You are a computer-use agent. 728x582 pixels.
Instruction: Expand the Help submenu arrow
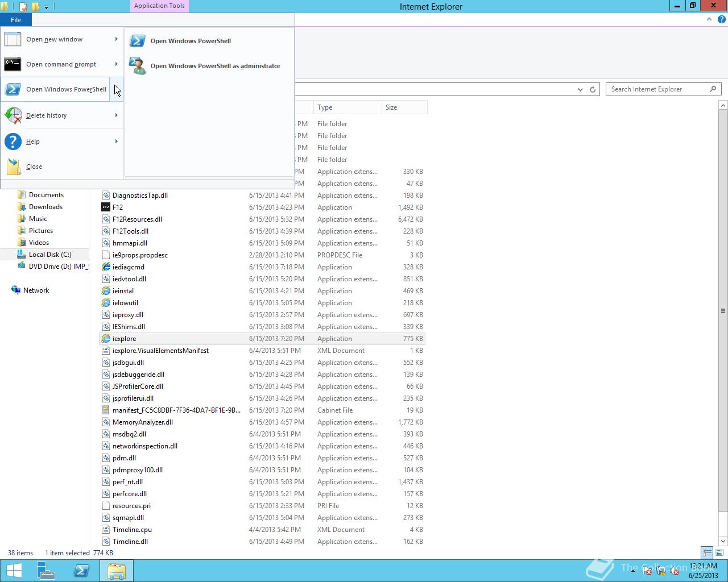(116, 142)
